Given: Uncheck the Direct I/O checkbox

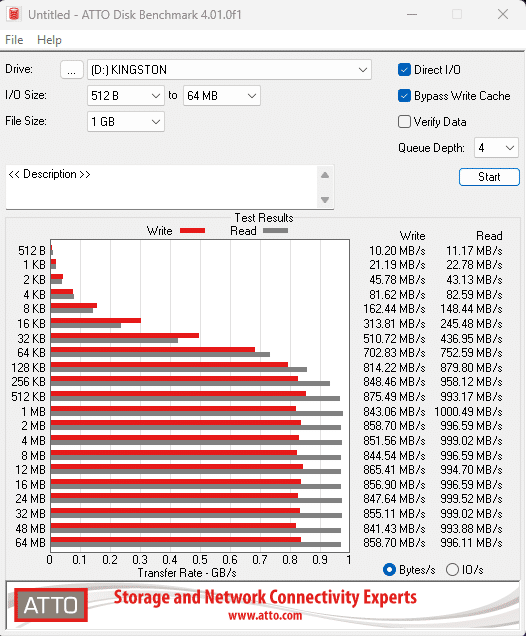Looking at the screenshot, I should click(x=404, y=70).
